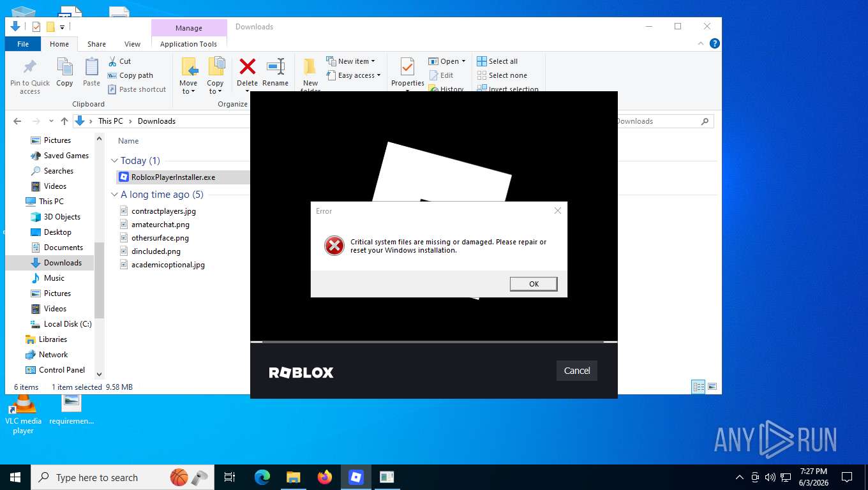
Task: Click the Manage contextual tab
Action: tap(189, 28)
